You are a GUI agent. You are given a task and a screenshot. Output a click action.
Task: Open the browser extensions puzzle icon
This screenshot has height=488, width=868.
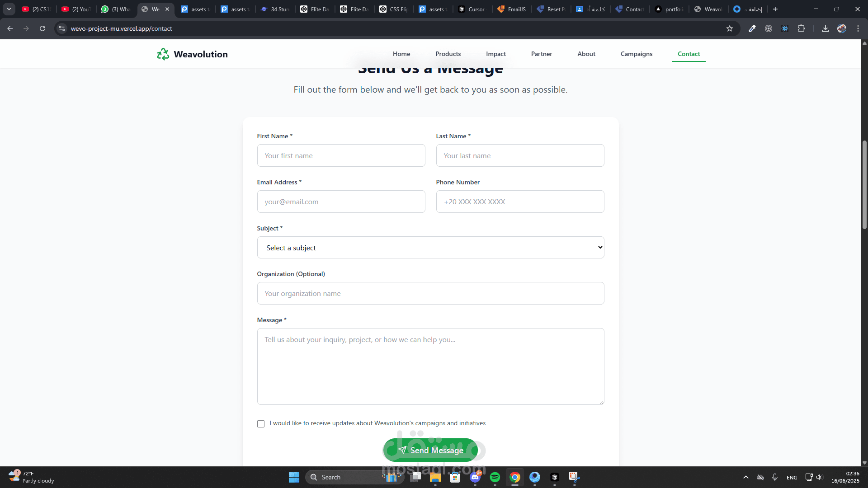[x=801, y=28]
